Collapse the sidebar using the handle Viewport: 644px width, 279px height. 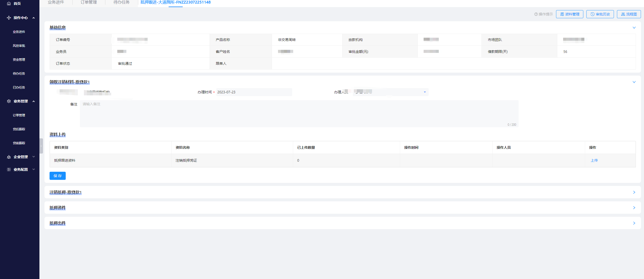41,146
